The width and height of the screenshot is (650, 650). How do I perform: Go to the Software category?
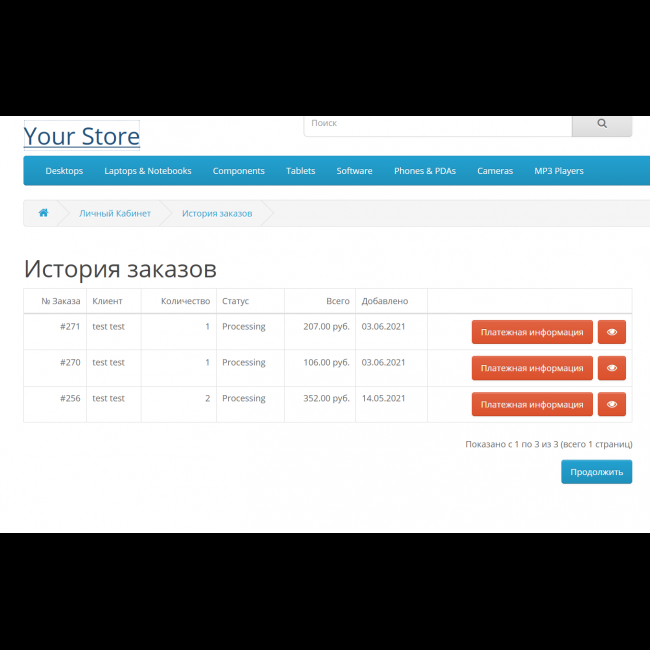[354, 171]
